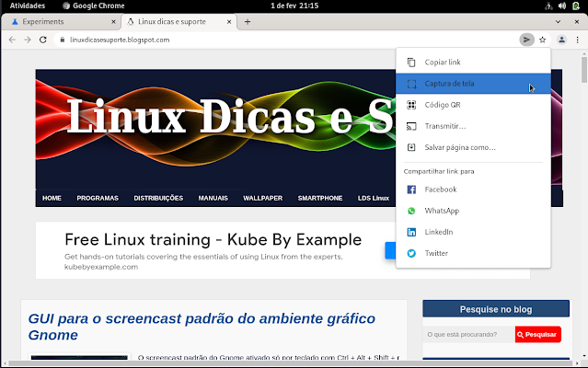Image resolution: width=588 pixels, height=368 pixels.
Task: Close the Experiments tab
Action: [x=113, y=22]
